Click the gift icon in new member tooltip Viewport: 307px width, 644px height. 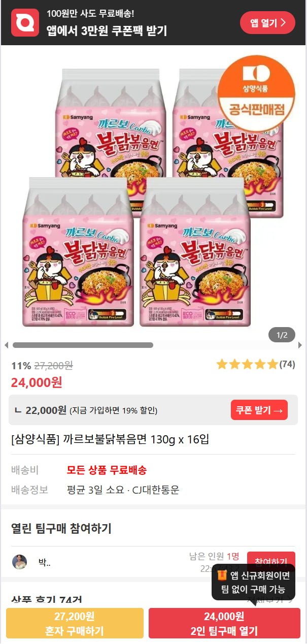222,575
